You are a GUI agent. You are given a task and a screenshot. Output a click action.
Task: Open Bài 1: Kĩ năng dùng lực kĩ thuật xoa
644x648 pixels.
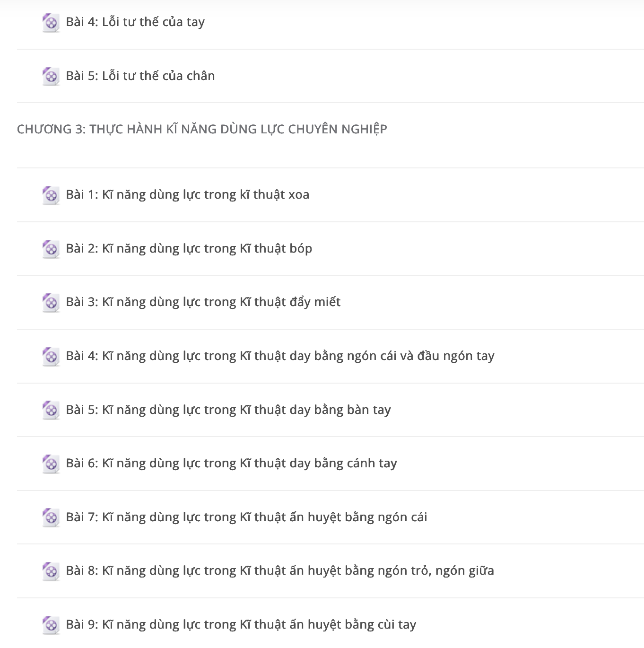pyautogui.click(x=188, y=194)
